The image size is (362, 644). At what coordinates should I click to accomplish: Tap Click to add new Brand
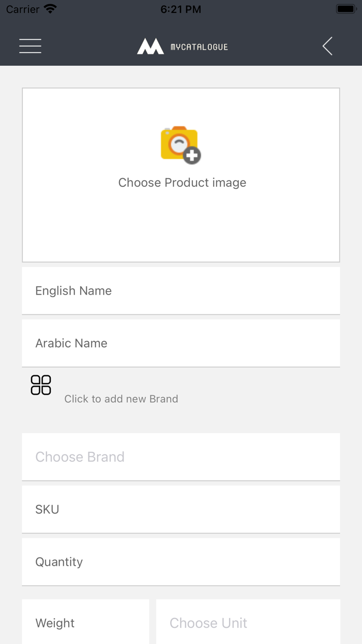(121, 399)
